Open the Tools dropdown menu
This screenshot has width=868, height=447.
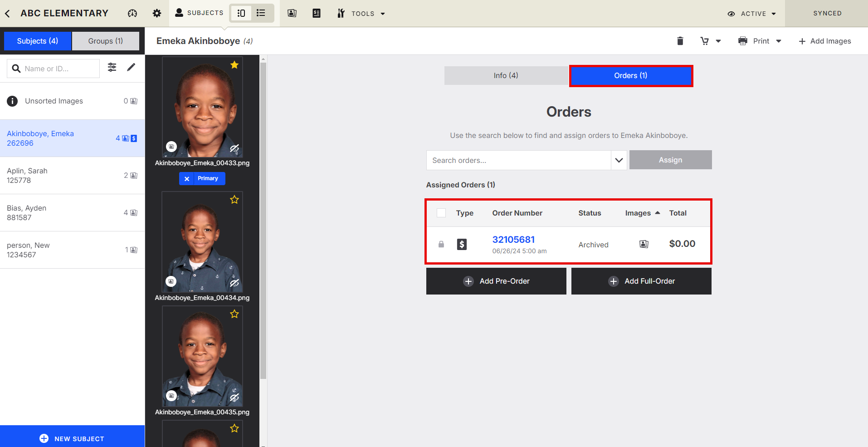pos(361,14)
